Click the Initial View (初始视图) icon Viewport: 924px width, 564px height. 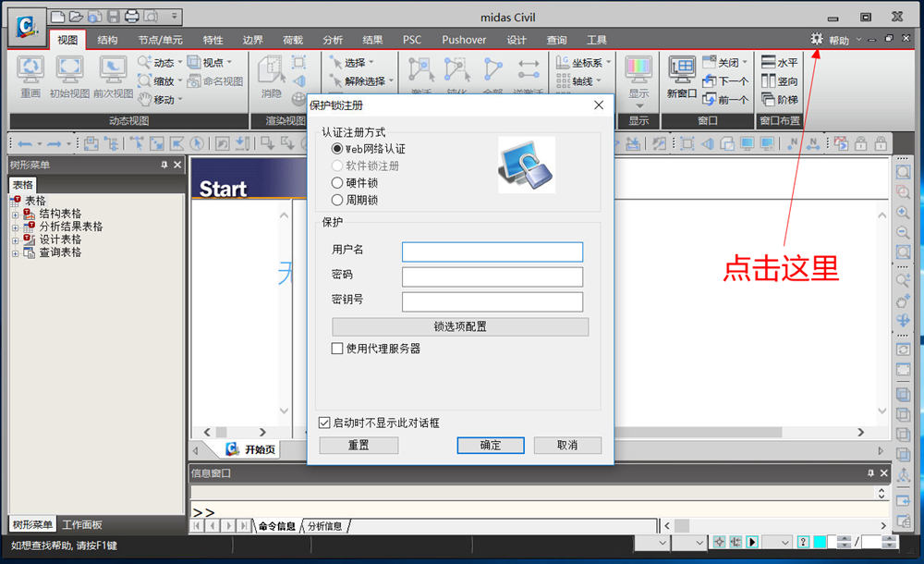pos(69,71)
